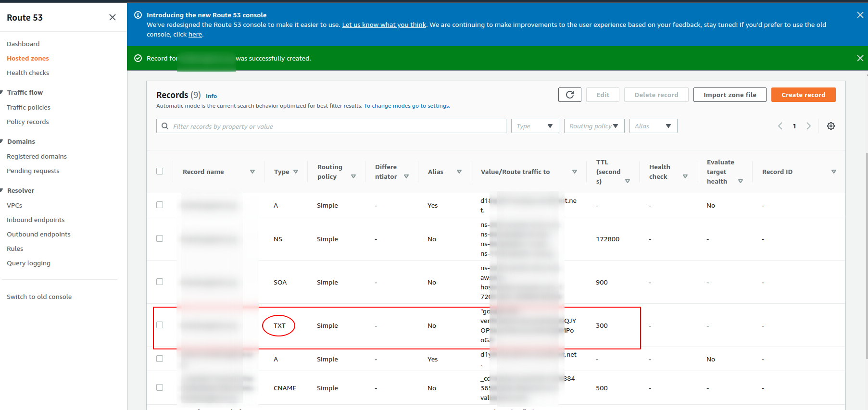Click the SOA type cell

280,282
